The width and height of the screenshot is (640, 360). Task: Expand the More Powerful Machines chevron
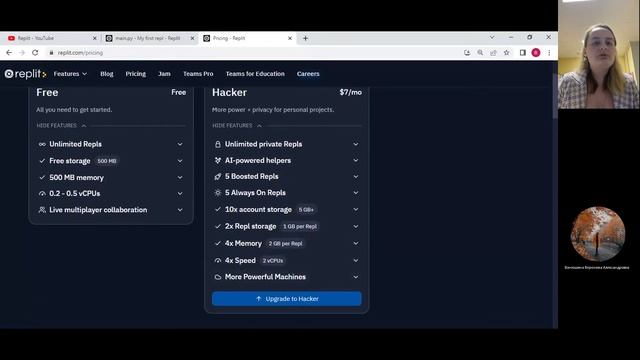tap(356, 277)
